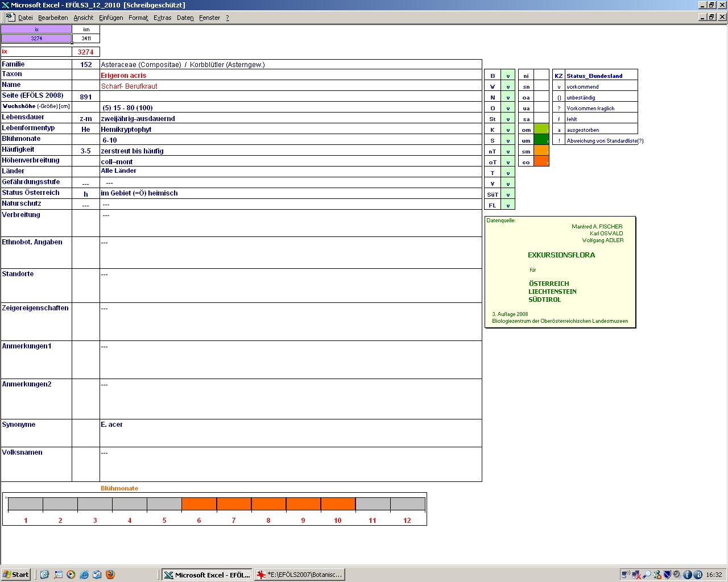
Task: Click the EXKURSIONSFLORA title in data source box
Action: (561, 255)
